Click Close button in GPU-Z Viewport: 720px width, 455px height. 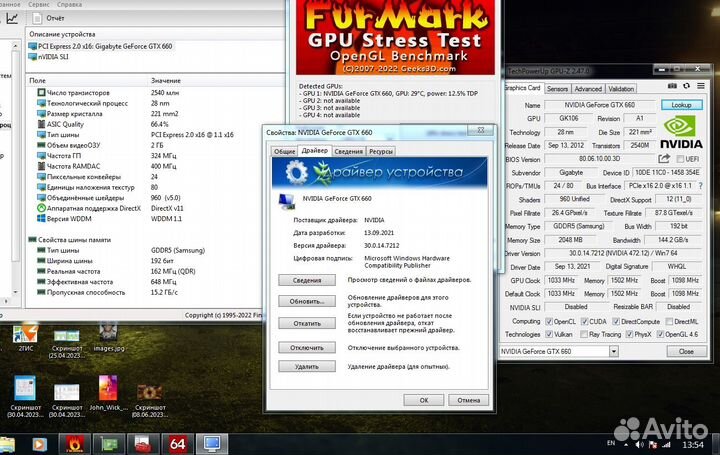[x=686, y=351]
